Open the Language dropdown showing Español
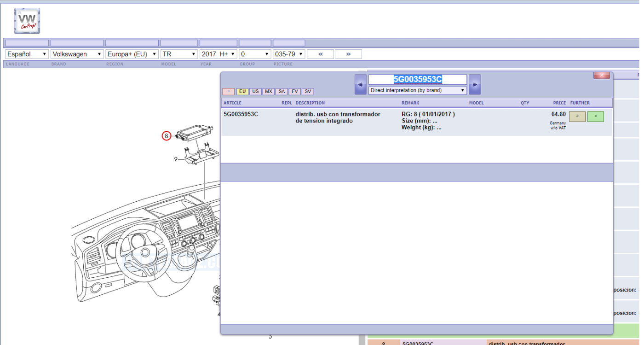 (x=27, y=54)
